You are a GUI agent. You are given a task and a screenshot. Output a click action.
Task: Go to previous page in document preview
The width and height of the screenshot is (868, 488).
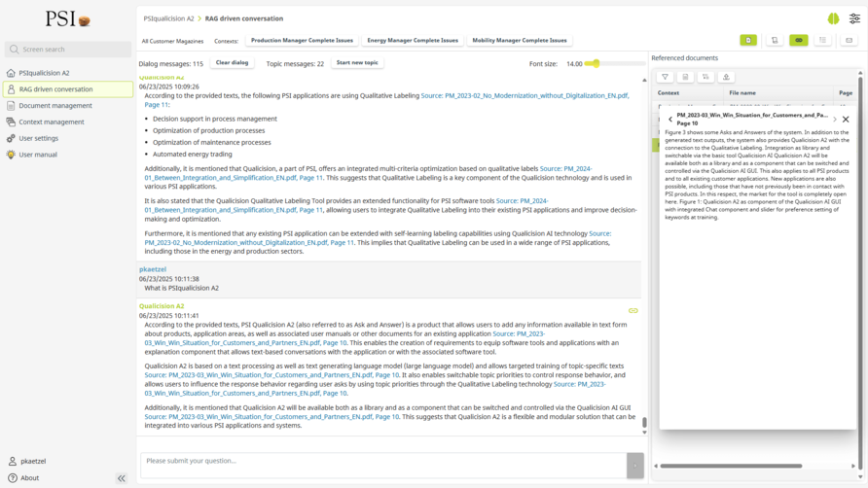[x=670, y=120]
